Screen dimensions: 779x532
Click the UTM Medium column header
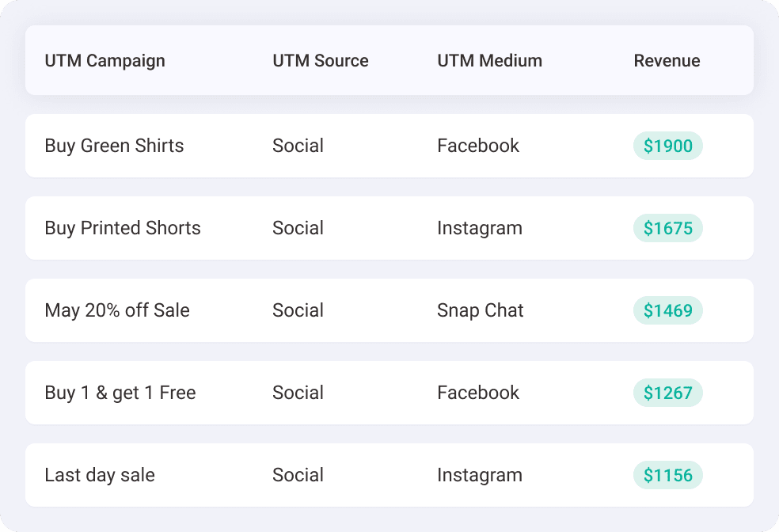pyautogui.click(x=489, y=61)
